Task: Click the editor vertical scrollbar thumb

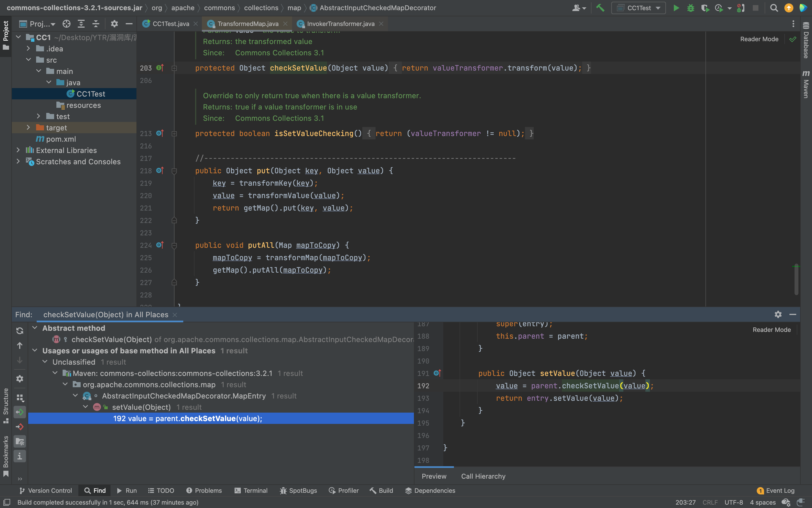Action: (796, 279)
